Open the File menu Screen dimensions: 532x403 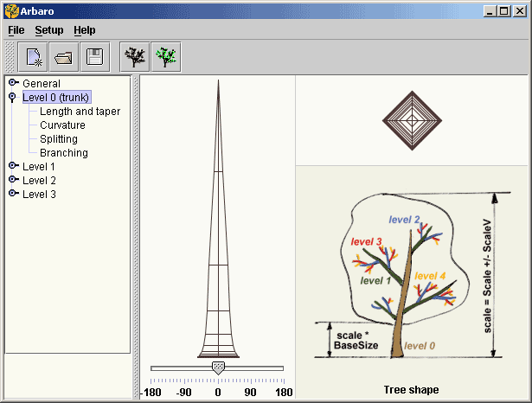point(16,29)
